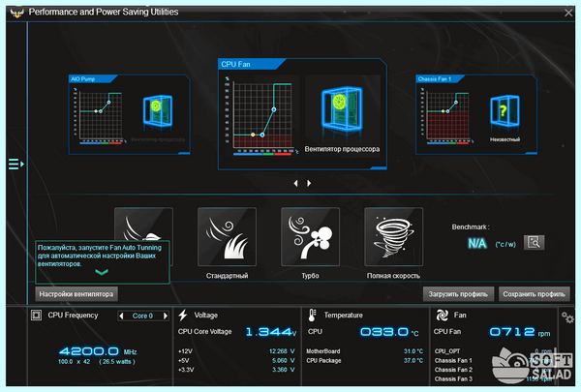Switch to next core with right arrow

(166, 316)
